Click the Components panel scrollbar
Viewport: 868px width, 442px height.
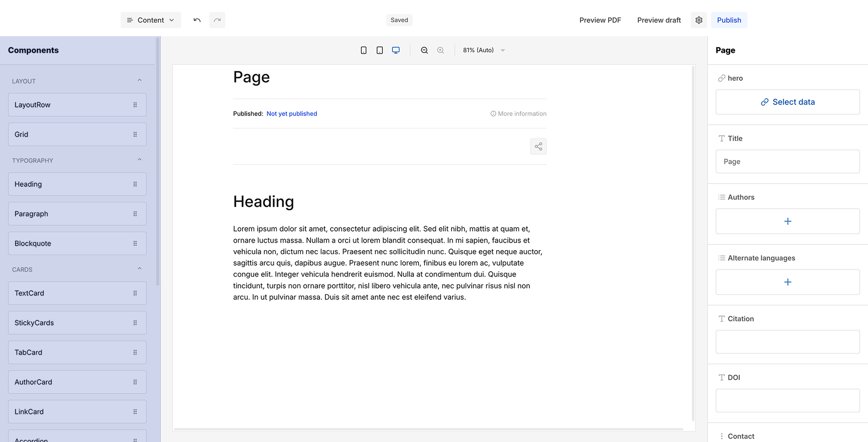click(158, 162)
